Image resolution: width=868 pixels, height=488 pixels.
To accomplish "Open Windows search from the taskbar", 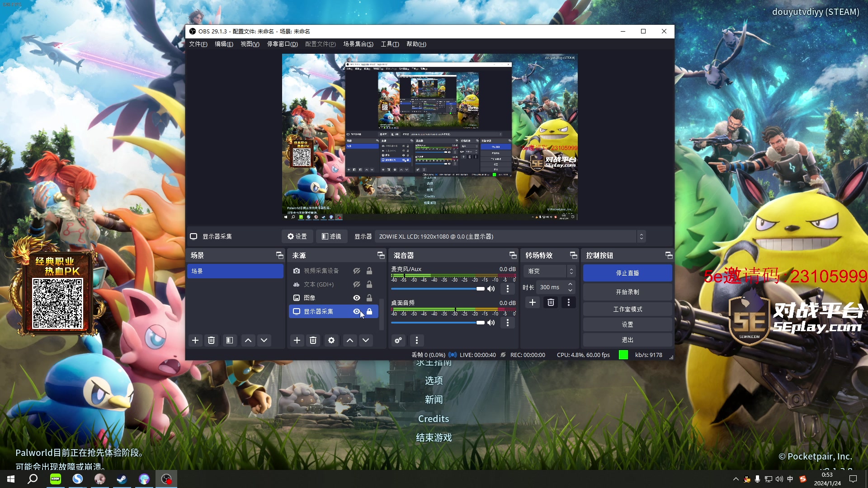I will click(33, 479).
